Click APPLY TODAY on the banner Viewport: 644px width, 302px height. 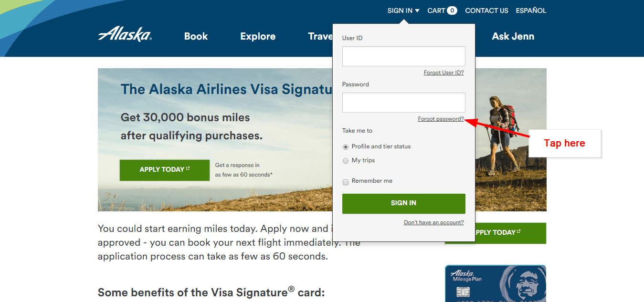click(x=164, y=170)
